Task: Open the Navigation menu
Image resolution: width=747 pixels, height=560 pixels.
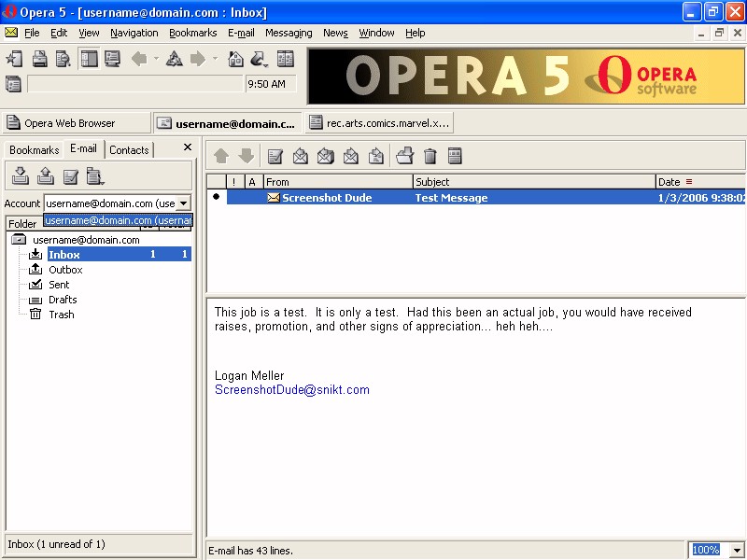Action: point(134,33)
